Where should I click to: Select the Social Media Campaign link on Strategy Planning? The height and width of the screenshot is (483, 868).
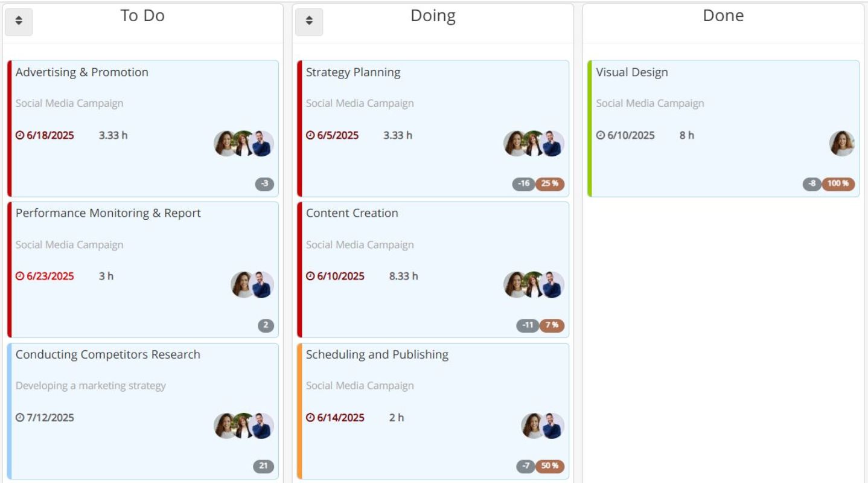[360, 103]
